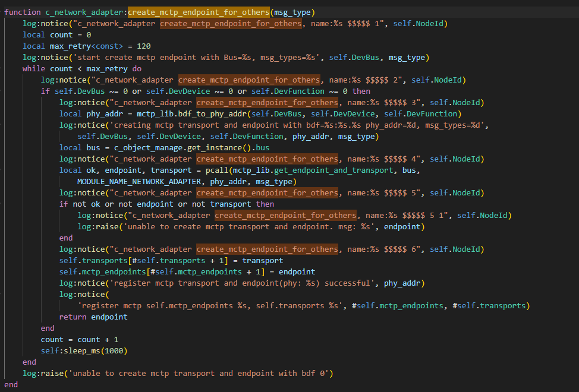Click the 'count = count + 1' line

point(80,339)
